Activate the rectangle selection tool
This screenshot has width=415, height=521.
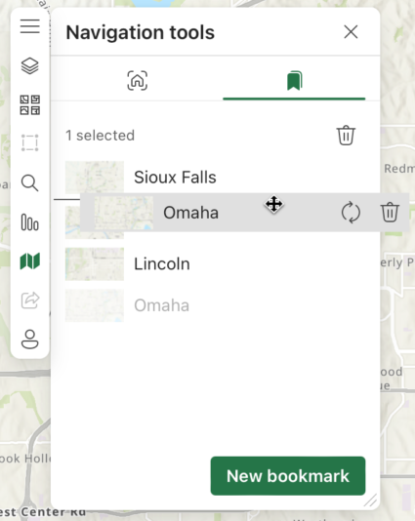30,143
